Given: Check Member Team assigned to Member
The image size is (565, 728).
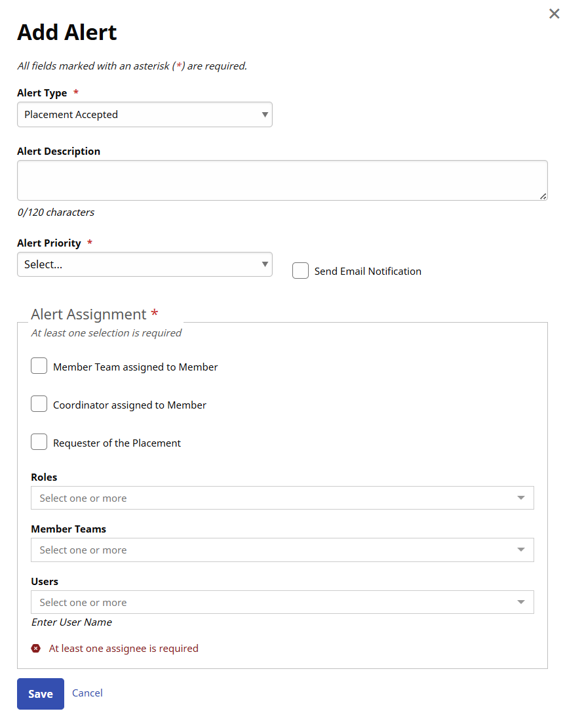Looking at the screenshot, I should pyautogui.click(x=39, y=366).
